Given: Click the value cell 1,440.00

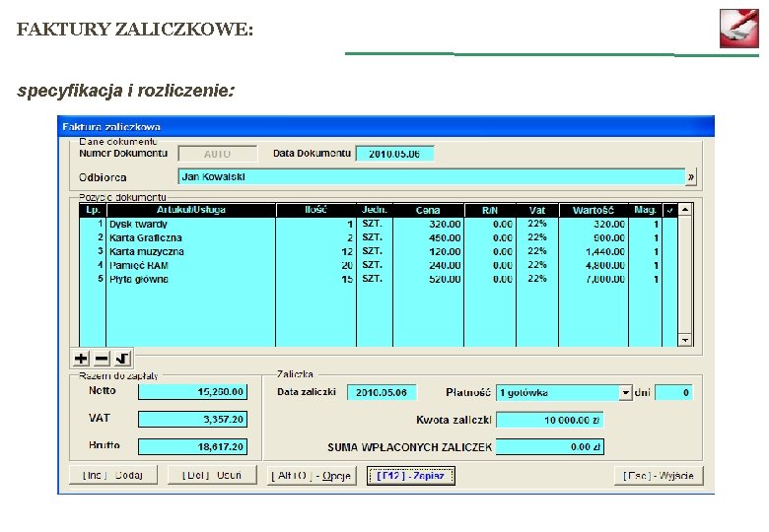Looking at the screenshot, I should [594, 251].
